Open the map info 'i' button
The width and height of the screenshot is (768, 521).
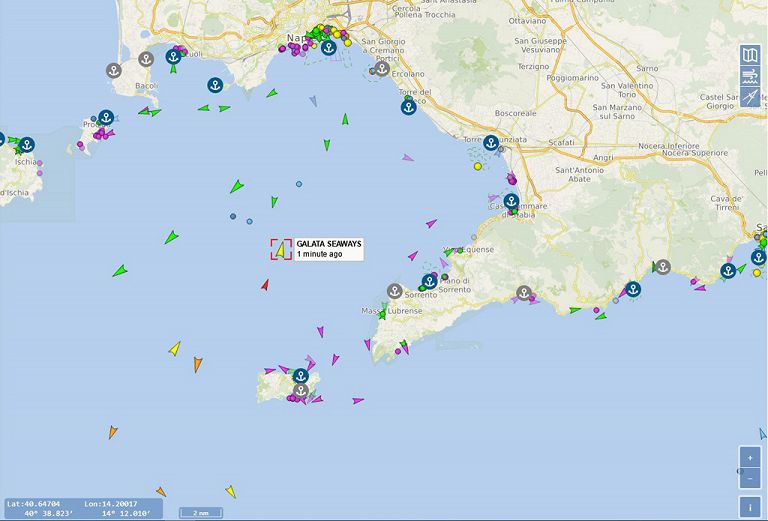tap(750, 507)
